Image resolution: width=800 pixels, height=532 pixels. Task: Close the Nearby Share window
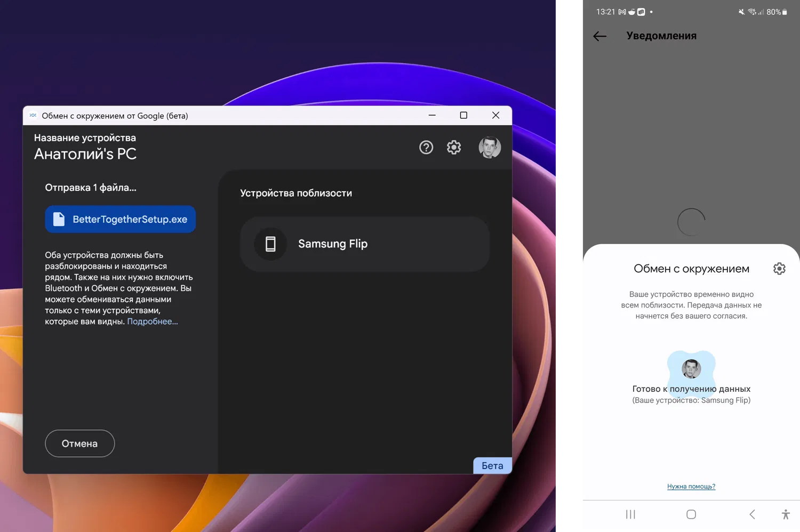pos(495,115)
